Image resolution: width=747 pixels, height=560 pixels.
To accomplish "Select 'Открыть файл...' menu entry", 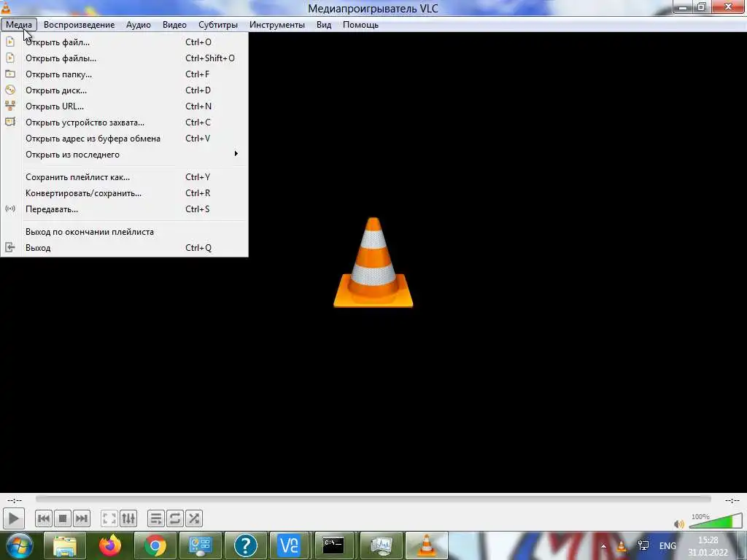I will click(124, 42).
